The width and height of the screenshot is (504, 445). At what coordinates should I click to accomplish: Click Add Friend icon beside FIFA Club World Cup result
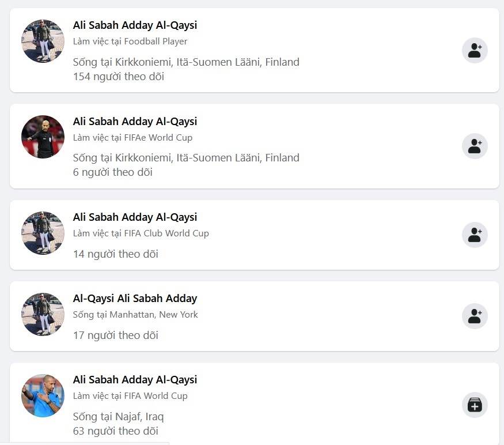click(475, 235)
